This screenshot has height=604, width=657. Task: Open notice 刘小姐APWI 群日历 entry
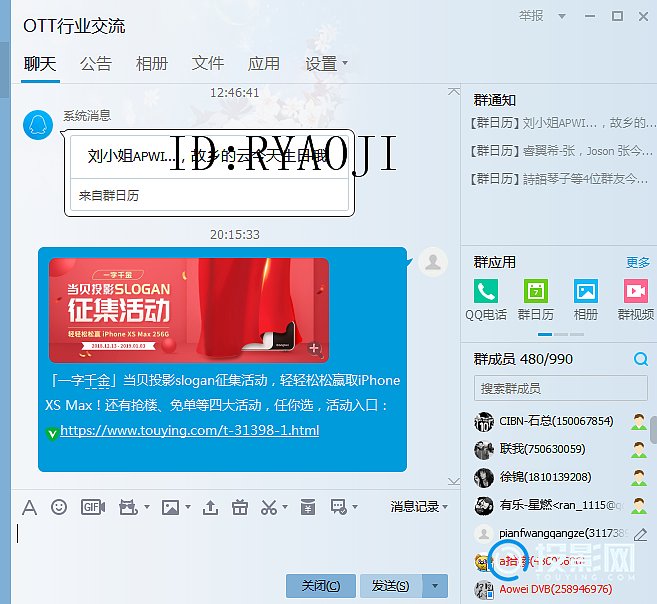(561, 123)
